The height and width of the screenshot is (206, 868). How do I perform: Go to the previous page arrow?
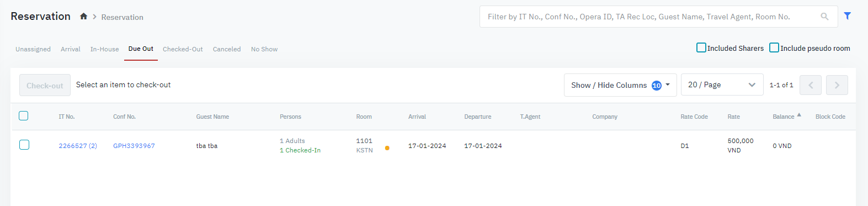811,85
